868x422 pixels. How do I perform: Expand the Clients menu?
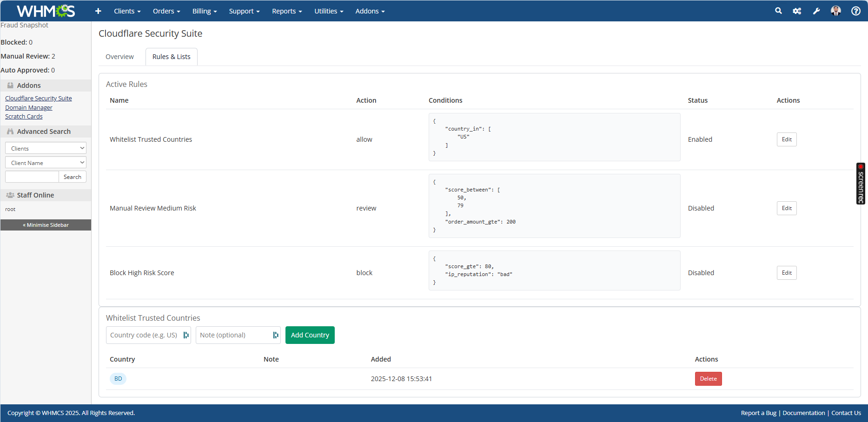[x=127, y=11]
